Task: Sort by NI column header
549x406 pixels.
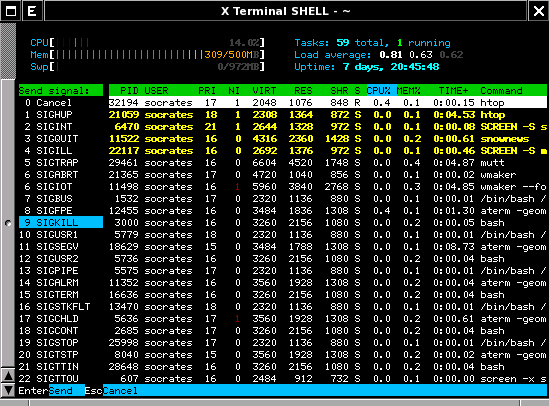Action: tap(234, 91)
